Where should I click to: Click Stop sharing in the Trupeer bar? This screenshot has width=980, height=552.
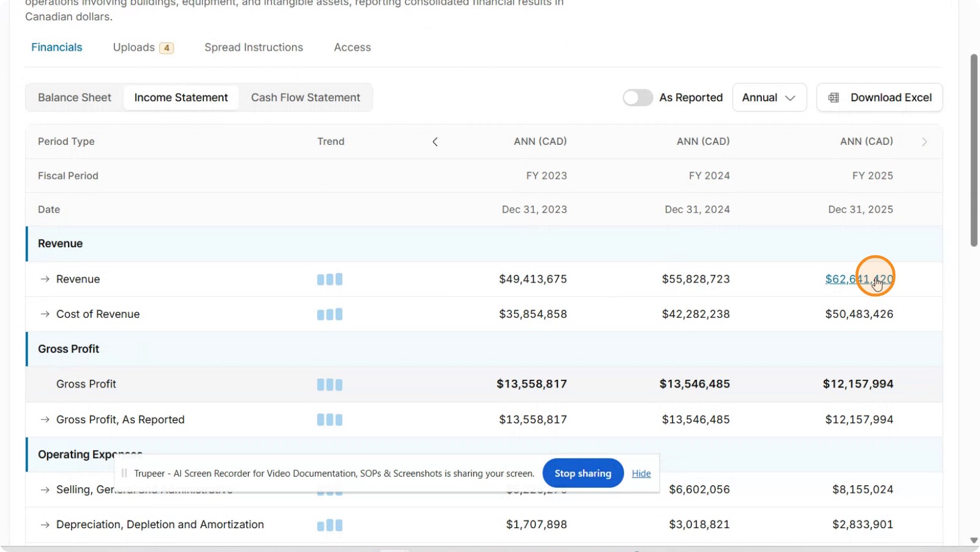pyautogui.click(x=583, y=473)
